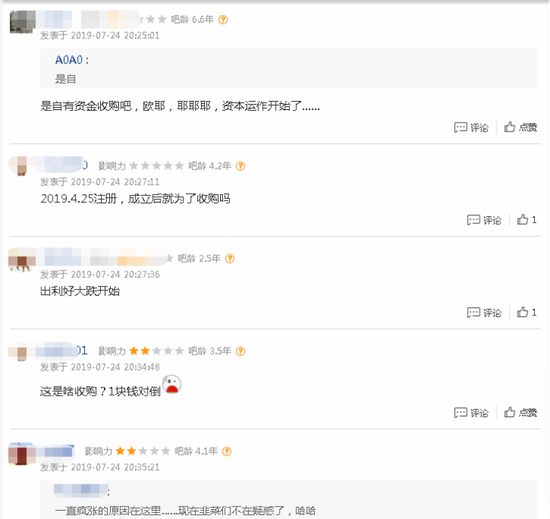Screen dimensions: 550x519
Task: Click the 吧龄 4.1年 help question icon
Action: click(227, 451)
